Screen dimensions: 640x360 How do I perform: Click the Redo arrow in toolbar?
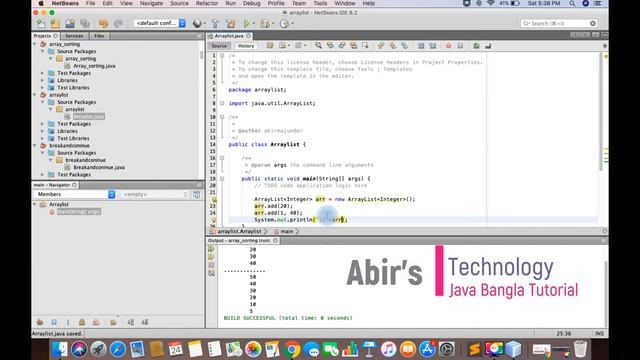coord(118,24)
